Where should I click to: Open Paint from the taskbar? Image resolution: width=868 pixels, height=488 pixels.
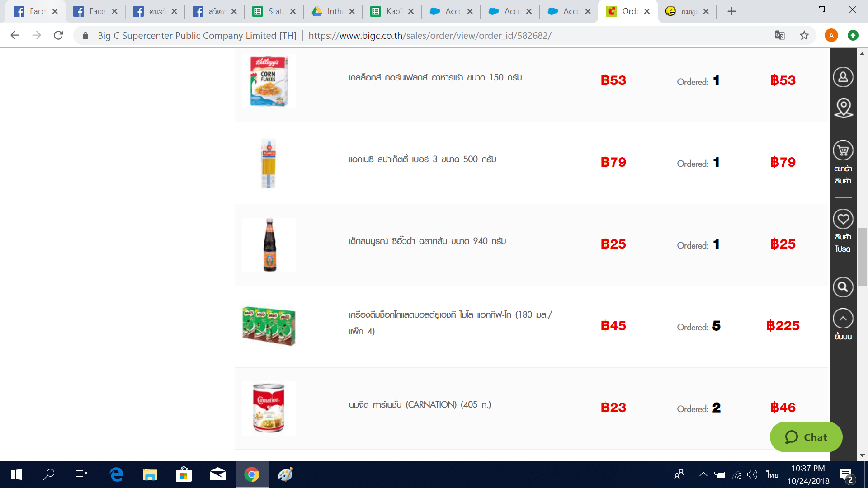pyautogui.click(x=285, y=474)
